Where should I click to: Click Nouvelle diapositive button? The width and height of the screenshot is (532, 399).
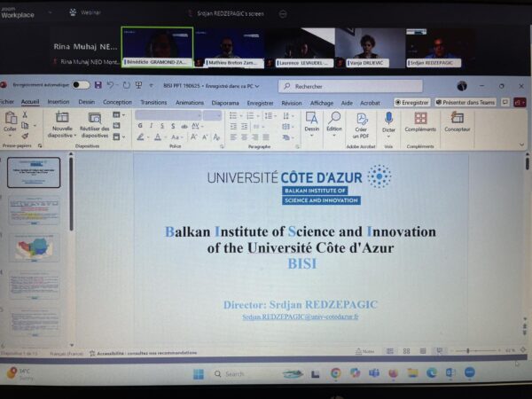click(62, 124)
